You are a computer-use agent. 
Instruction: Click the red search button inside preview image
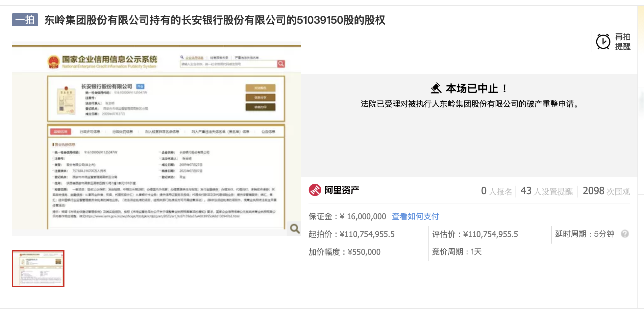click(281, 64)
